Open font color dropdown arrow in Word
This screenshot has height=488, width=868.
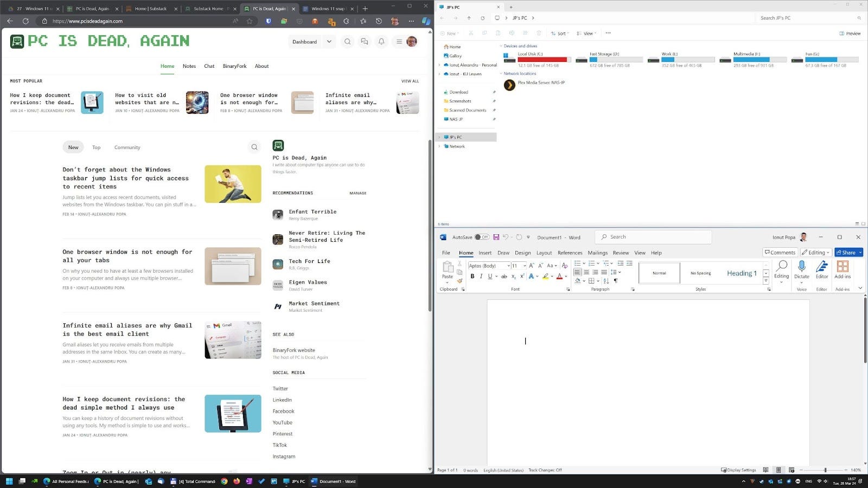point(565,277)
